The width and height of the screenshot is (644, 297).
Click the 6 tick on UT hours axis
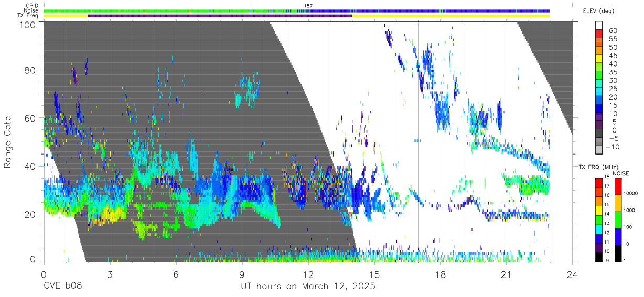click(176, 274)
